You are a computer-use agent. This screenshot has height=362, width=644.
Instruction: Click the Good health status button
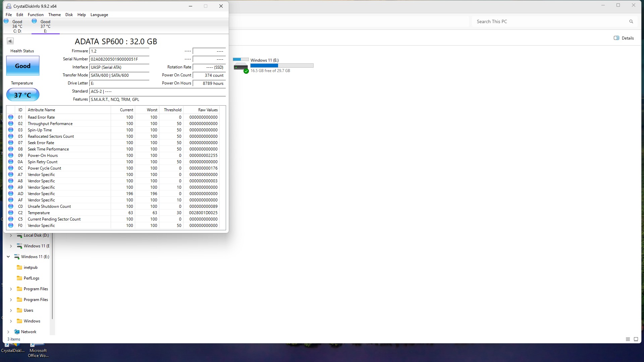click(23, 66)
